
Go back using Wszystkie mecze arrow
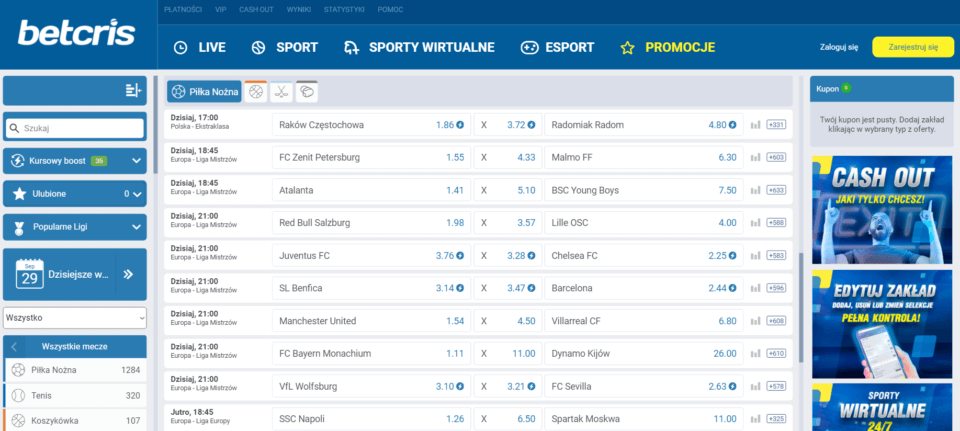(14, 347)
